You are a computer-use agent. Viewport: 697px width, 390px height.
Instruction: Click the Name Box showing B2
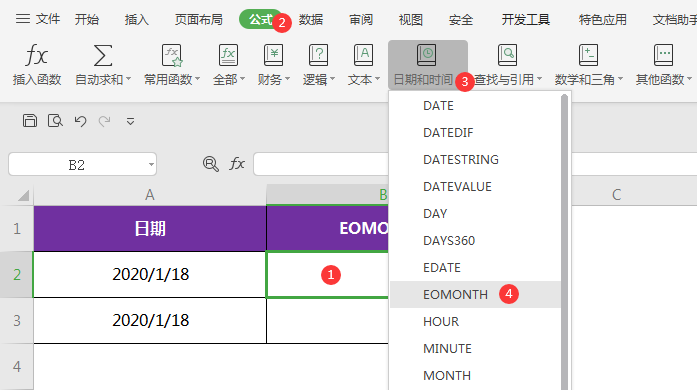76,165
